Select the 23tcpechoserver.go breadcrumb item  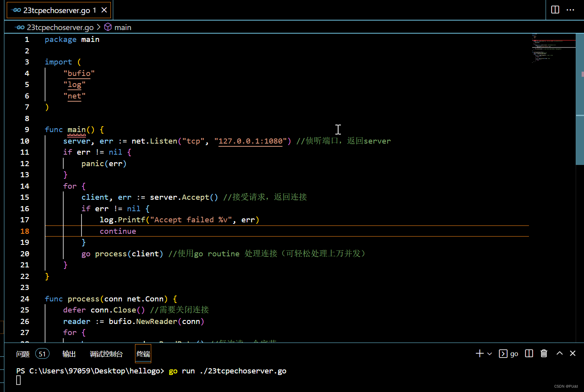click(60, 27)
